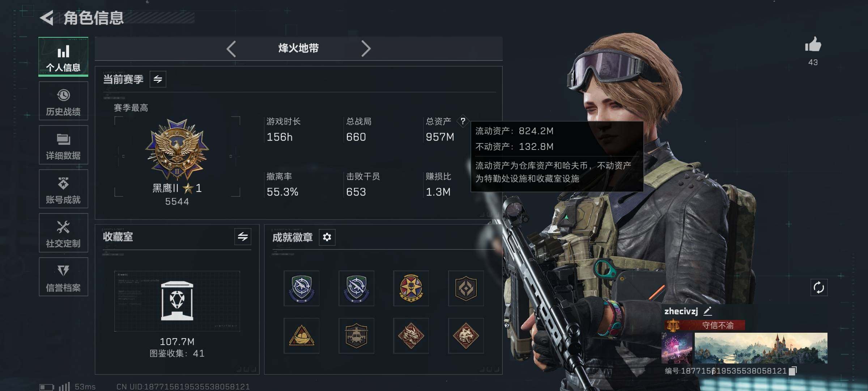Image resolution: width=868 pixels, height=391 pixels.
Task: Toggle 当前赛季 season switch button
Action: 158,79
